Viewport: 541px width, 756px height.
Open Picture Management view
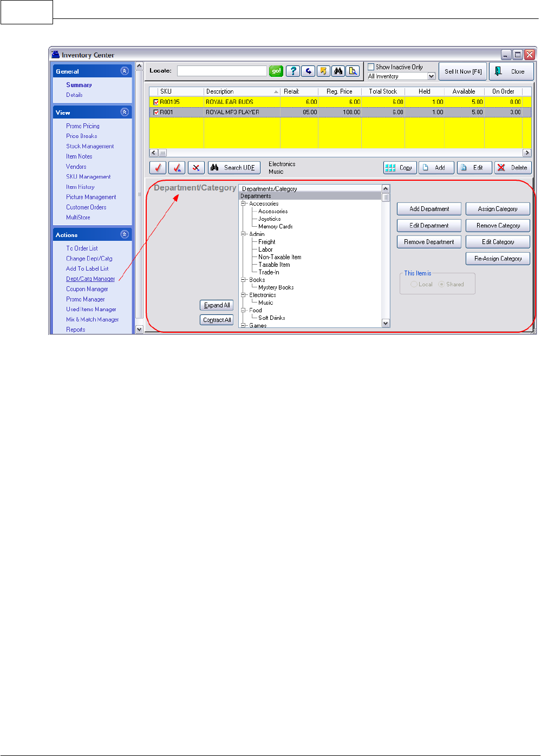(91, 197)
